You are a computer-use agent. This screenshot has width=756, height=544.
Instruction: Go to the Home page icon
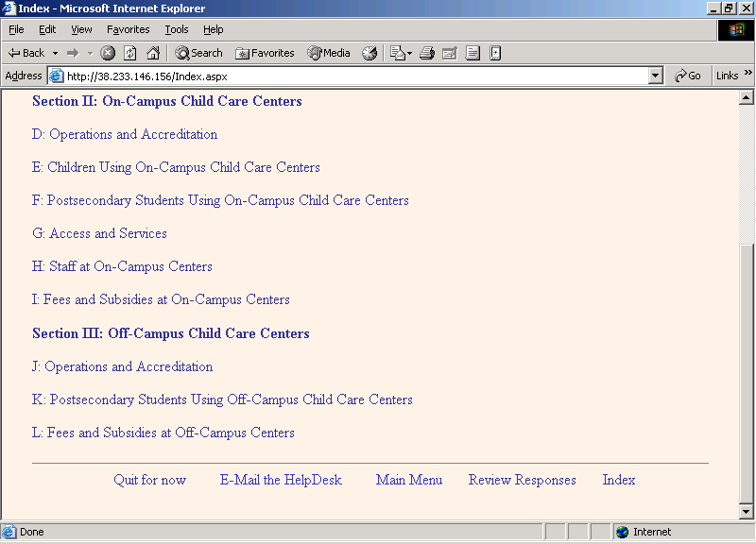pos(153,53)
